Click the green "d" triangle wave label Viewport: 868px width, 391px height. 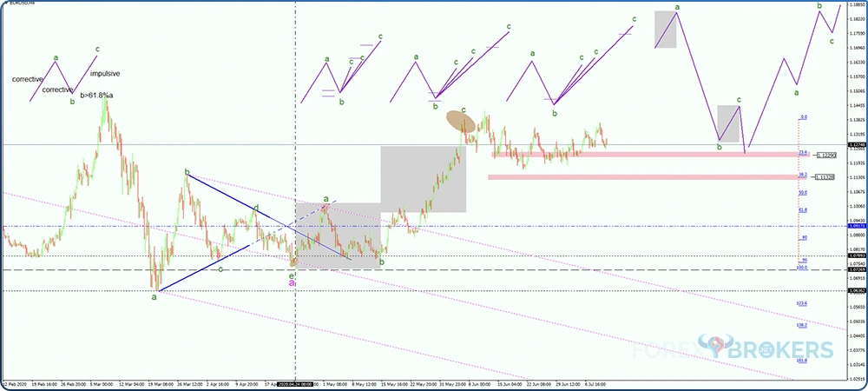(255, 207)
